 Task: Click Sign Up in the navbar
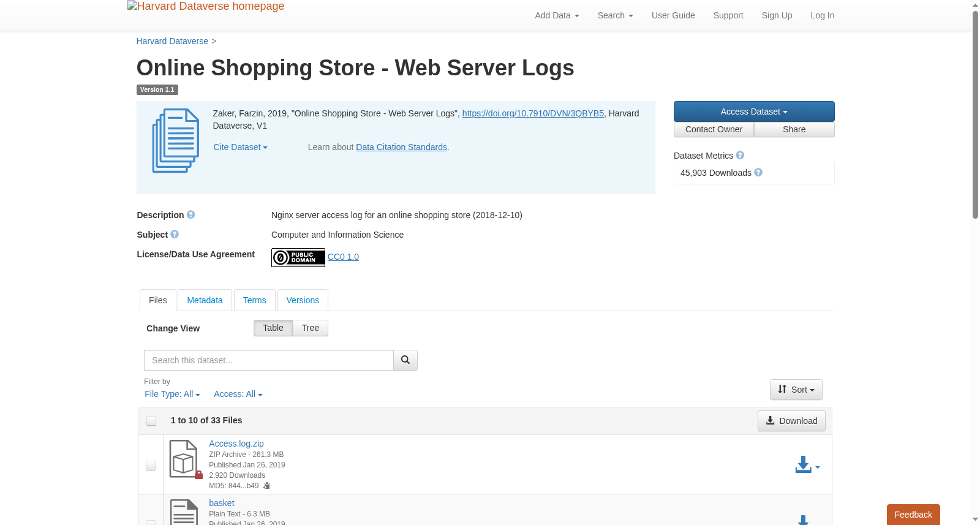coord(777,15)
